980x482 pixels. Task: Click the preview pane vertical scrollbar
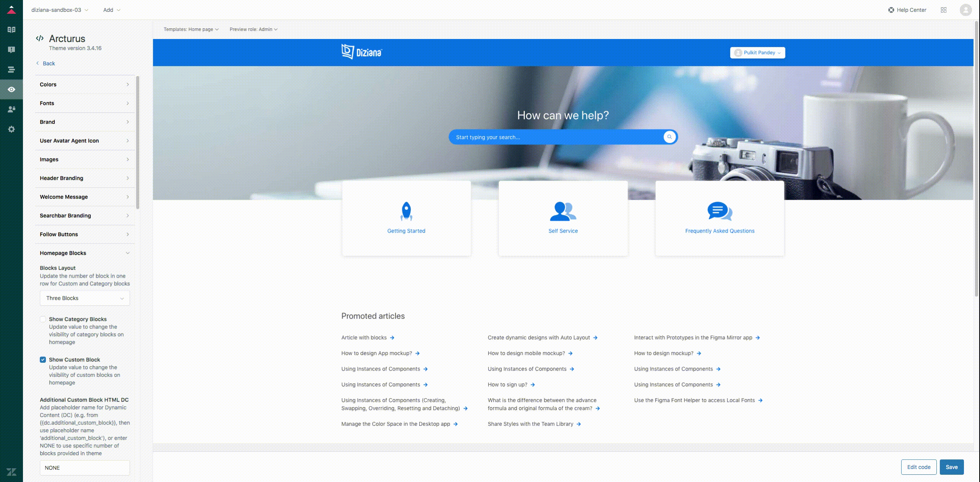976,158
